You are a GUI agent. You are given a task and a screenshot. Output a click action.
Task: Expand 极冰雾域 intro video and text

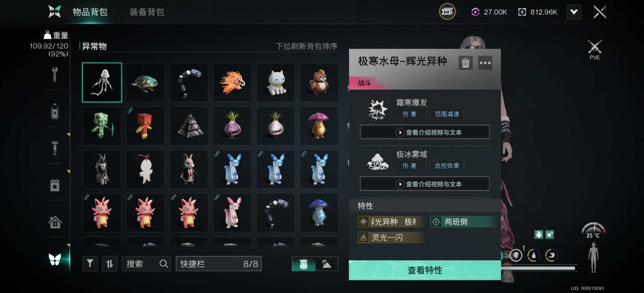[x=424, y=184]
